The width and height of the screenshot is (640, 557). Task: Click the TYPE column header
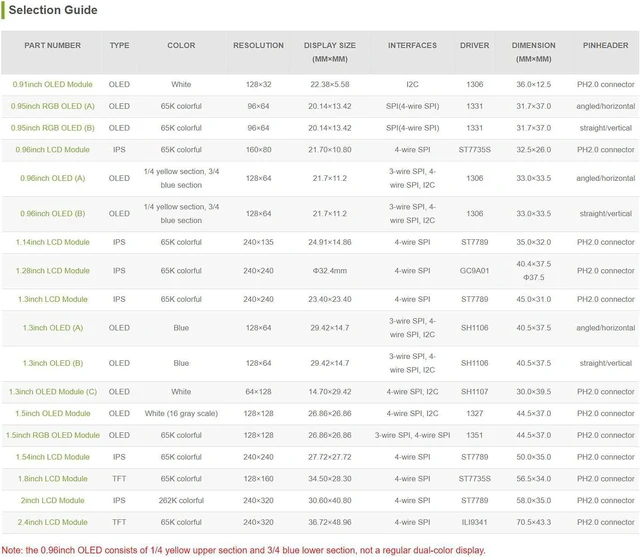pos(119,45)
